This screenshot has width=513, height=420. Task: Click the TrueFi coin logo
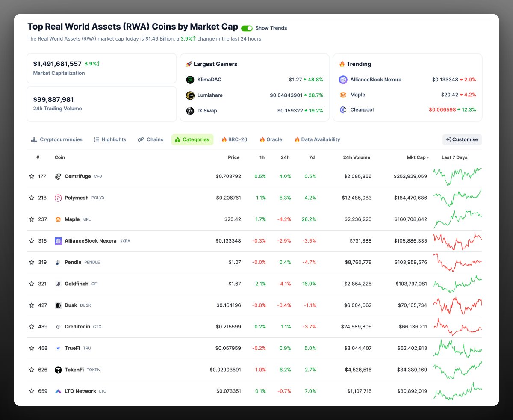pos(58,348)
